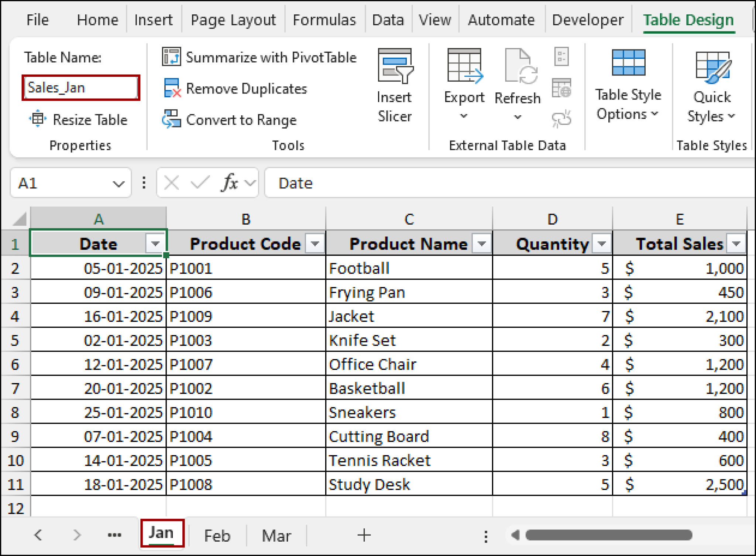Click the Remove Duplicates tool

[245, 89]
